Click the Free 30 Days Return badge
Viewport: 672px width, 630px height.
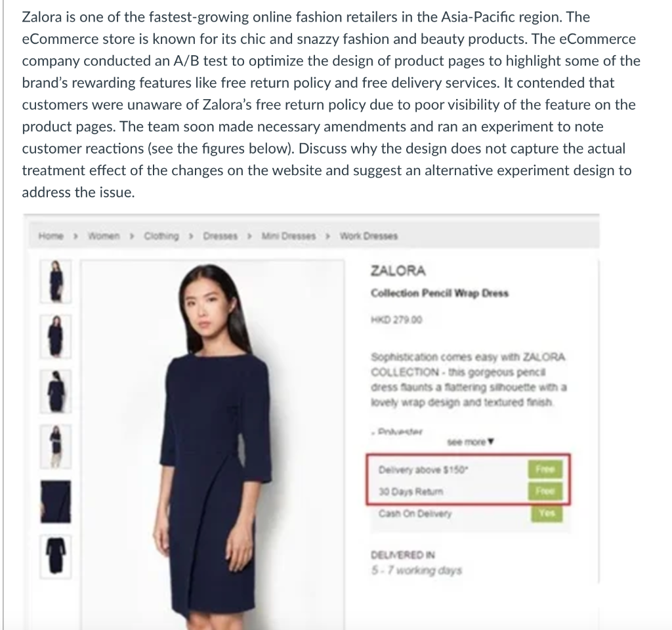click(x=545, y=491)
